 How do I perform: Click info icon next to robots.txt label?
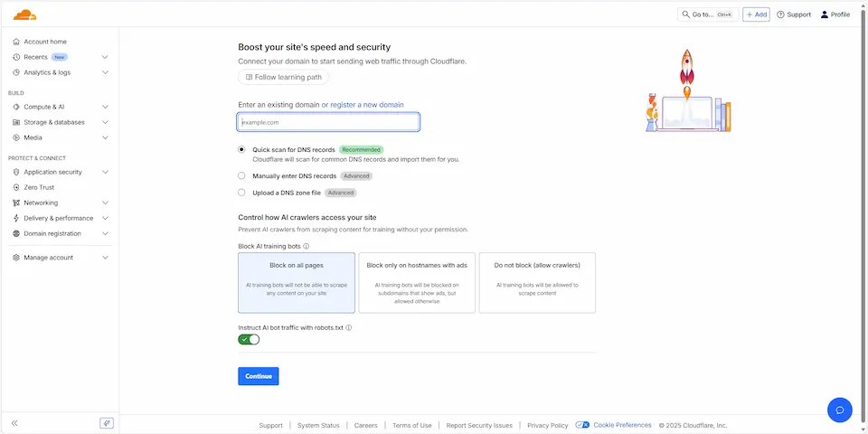(349, 327)
